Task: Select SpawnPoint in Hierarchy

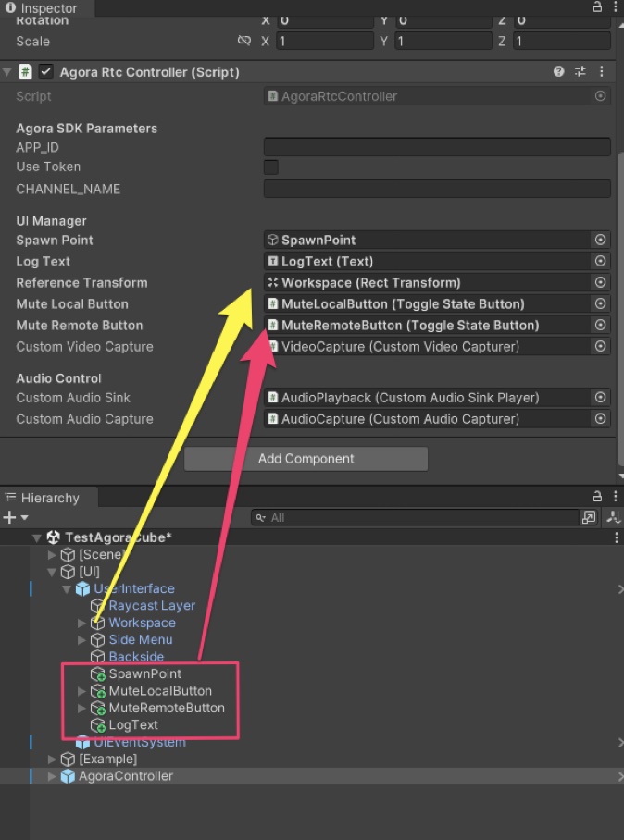Action: (x=144, y=673)
